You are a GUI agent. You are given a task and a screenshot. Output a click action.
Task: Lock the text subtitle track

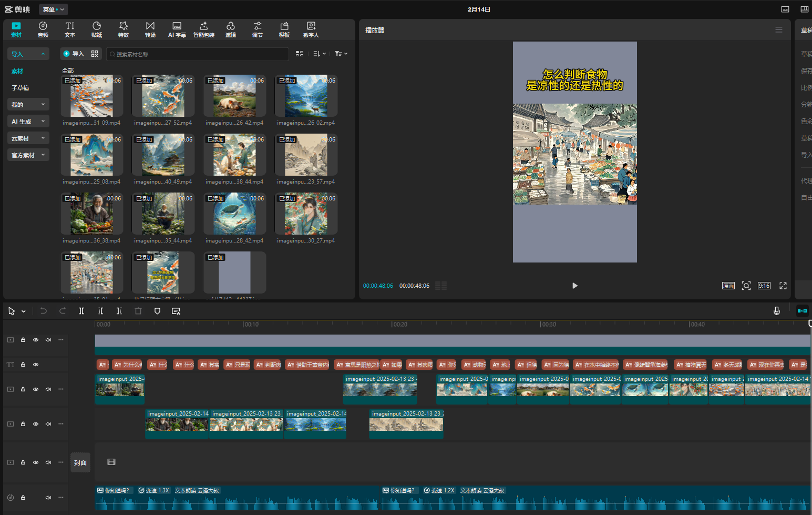(x=23, y=365)
